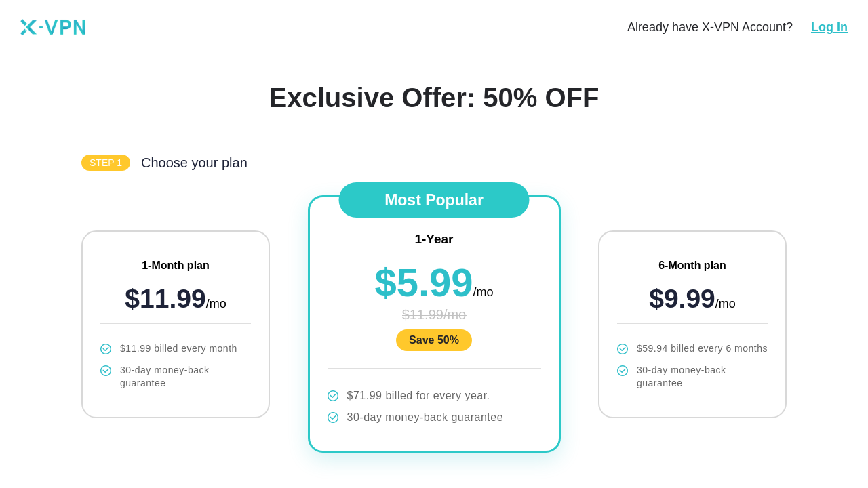
Task: Click the Exclusive Offer 50% OFF heading
Action: click(x=434, y=98)
